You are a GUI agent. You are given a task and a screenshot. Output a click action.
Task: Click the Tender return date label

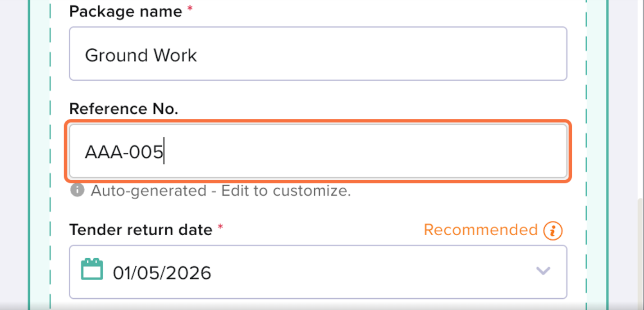[x=141, y=230]
